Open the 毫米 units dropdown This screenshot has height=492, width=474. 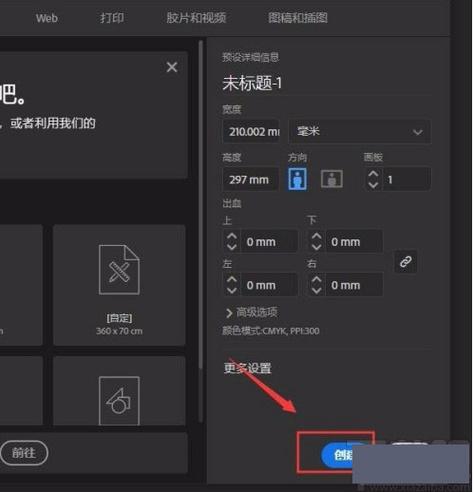point(359,132)
